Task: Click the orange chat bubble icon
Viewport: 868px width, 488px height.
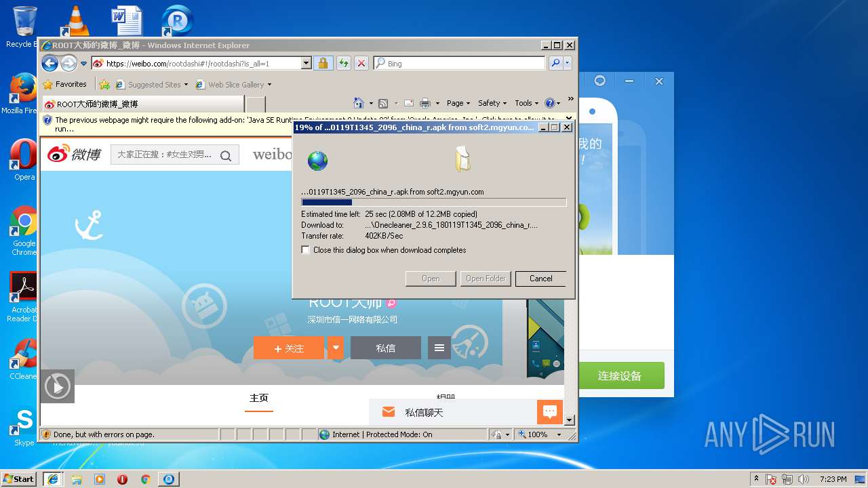Action: pos(550,412)
